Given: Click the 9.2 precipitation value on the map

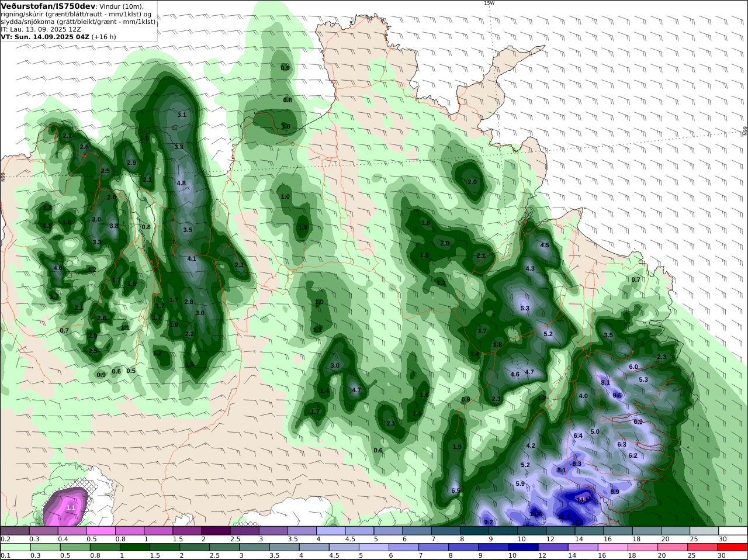Looking at the screenshot, I should pyautogui.click(x=489, y=522).
